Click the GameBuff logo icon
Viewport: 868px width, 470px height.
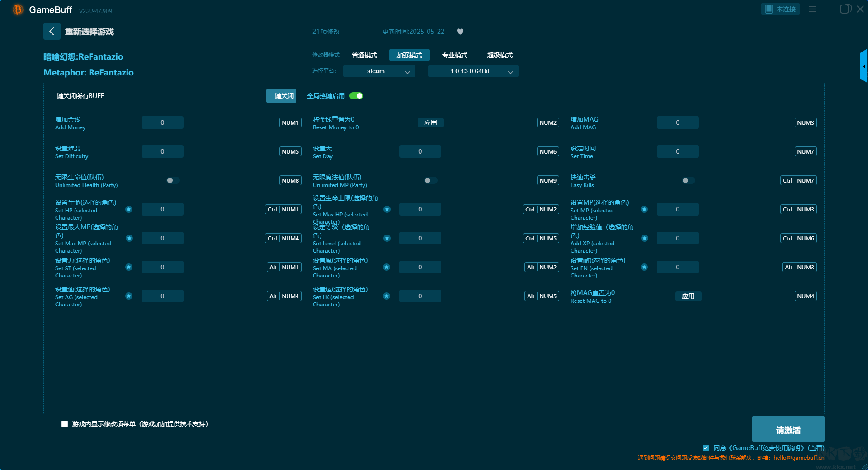[x=18, y=9]
